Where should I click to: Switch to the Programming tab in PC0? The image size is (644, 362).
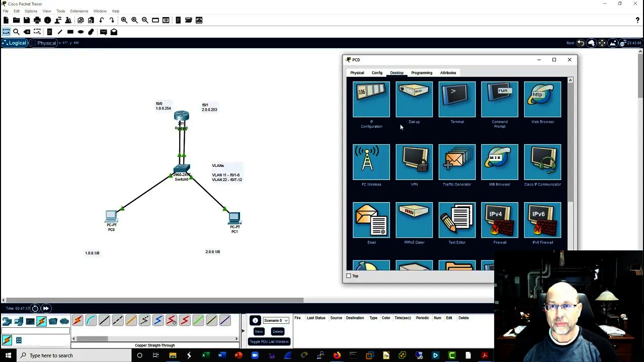click(422, 73)
